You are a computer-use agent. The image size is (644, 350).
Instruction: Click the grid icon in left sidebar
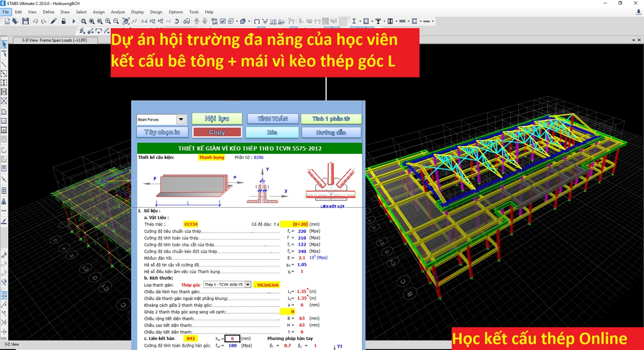coord(4,191)
